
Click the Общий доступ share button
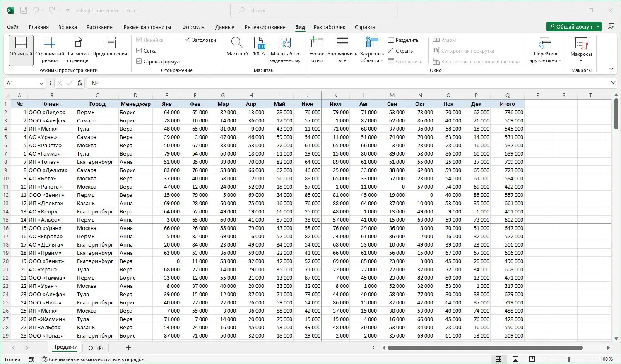click(x=574, y=27)
